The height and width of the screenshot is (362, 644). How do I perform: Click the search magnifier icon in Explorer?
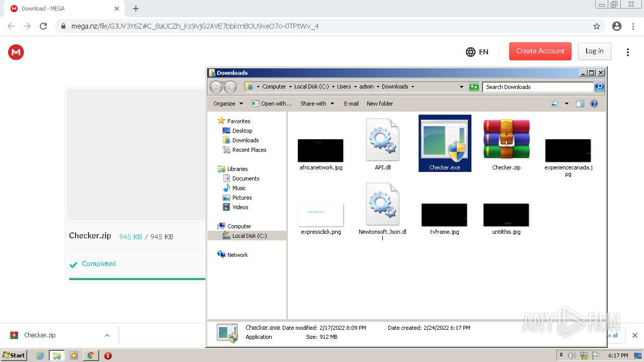[x=599, y=87]
